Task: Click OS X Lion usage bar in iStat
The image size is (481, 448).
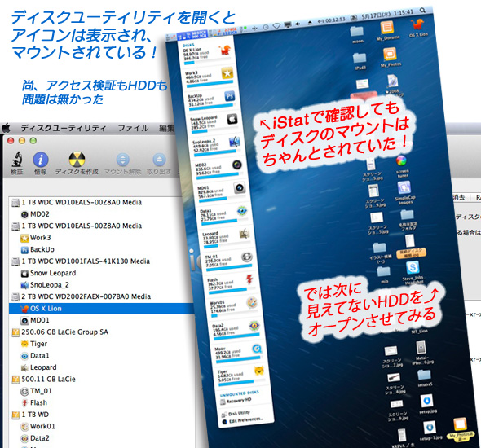Action: (208, 60)
